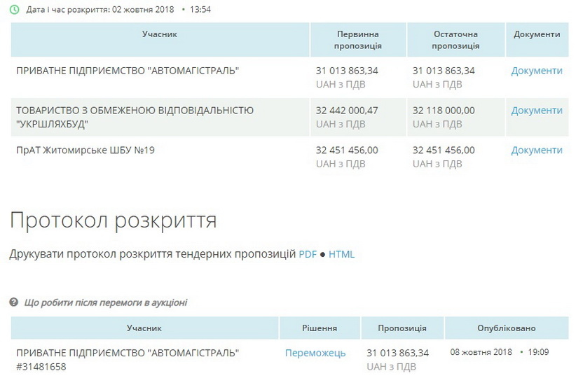
Task: Open the disclosure protocol as HTML
Action: tap(341, 254)
